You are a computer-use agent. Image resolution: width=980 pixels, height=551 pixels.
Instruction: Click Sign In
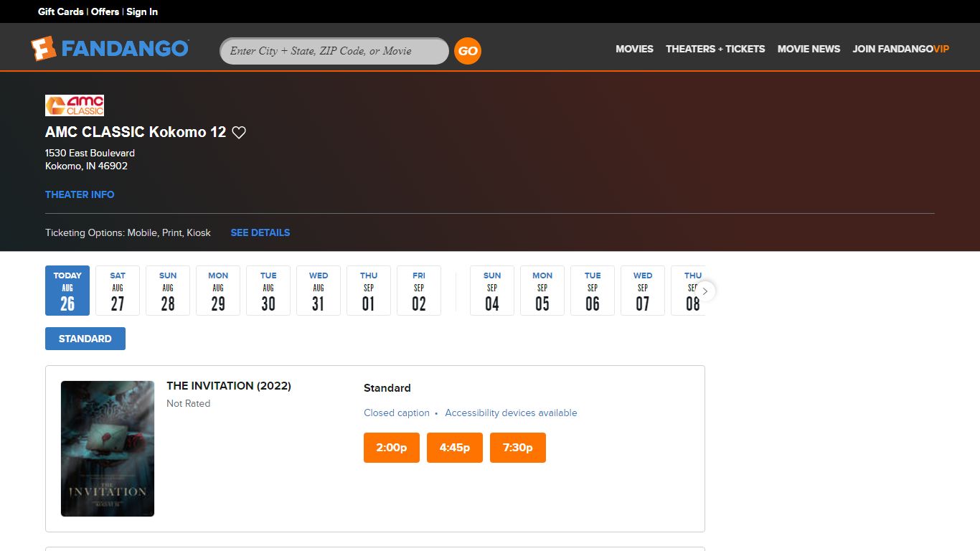(142, 11)
